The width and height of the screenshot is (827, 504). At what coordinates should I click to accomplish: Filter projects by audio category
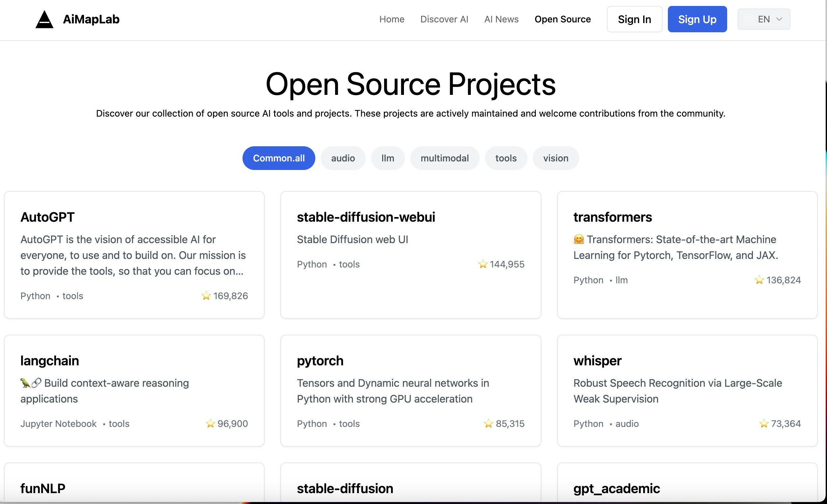tap(343, 158)
